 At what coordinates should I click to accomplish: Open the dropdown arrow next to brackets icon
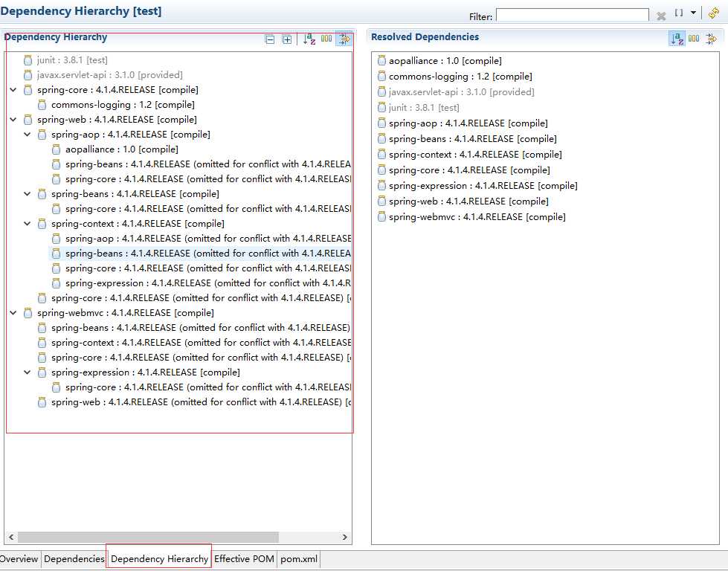[x=693, y=13]
